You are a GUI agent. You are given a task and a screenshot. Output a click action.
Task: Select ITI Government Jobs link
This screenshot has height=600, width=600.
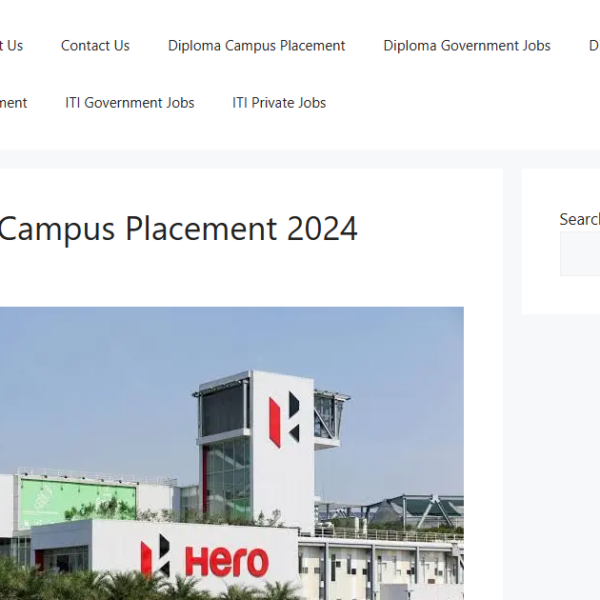(x=130, y=103)
